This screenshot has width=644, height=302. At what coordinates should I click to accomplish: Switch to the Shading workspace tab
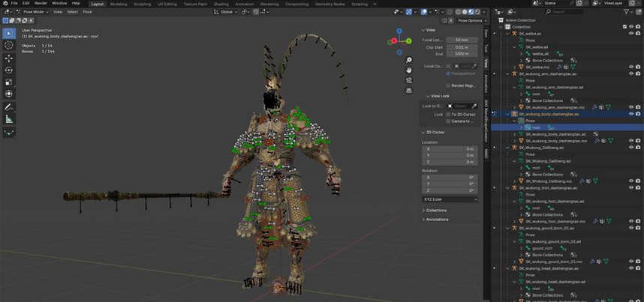pos(221,4)
